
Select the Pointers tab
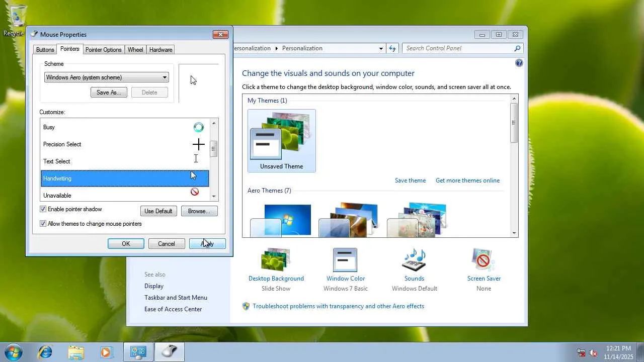[x=69, y=49]
